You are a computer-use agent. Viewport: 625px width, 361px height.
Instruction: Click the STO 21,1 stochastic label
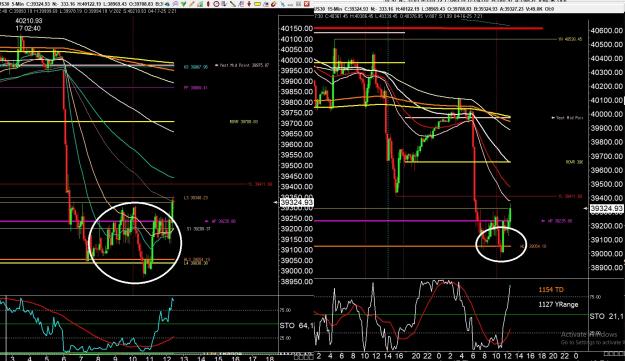click(606, 316)
